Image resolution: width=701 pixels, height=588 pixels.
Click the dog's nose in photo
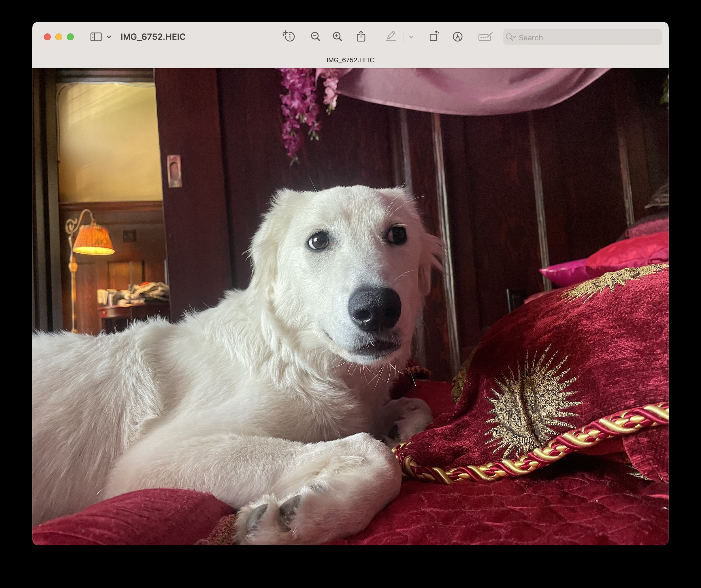tap(374, 309)
